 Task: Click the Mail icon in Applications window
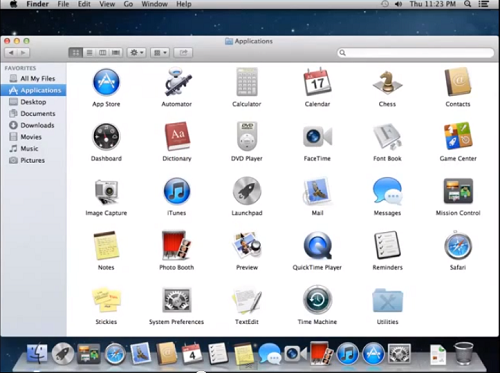(x=317, y=191)
